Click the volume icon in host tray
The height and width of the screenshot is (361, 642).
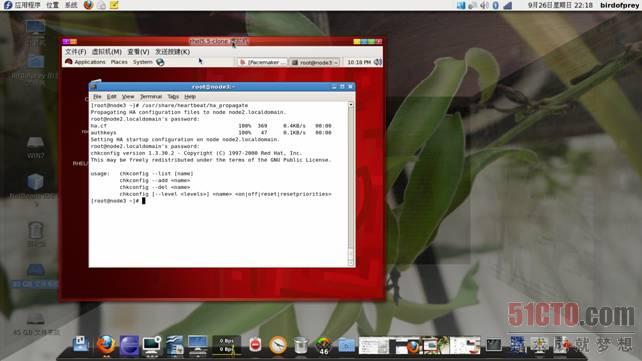[484, 5]
